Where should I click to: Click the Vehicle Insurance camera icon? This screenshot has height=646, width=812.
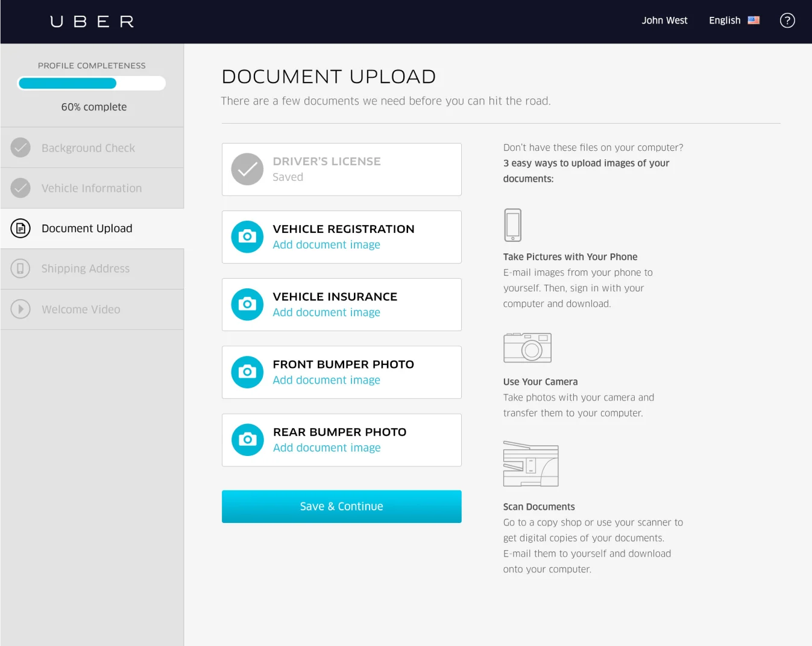click(247, 305)
